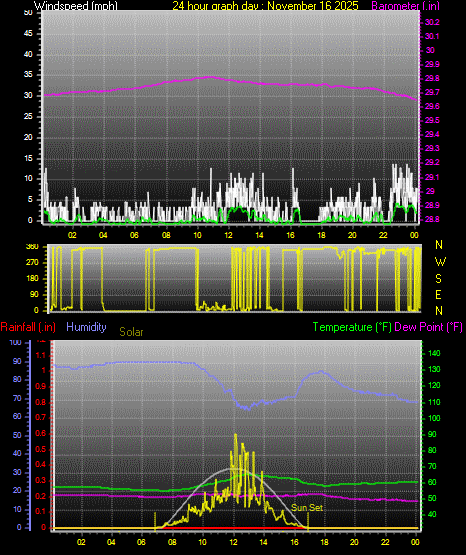466x555 pixels.
Task: Select the Temperature (°F) legend label
Action: point(352,327)
